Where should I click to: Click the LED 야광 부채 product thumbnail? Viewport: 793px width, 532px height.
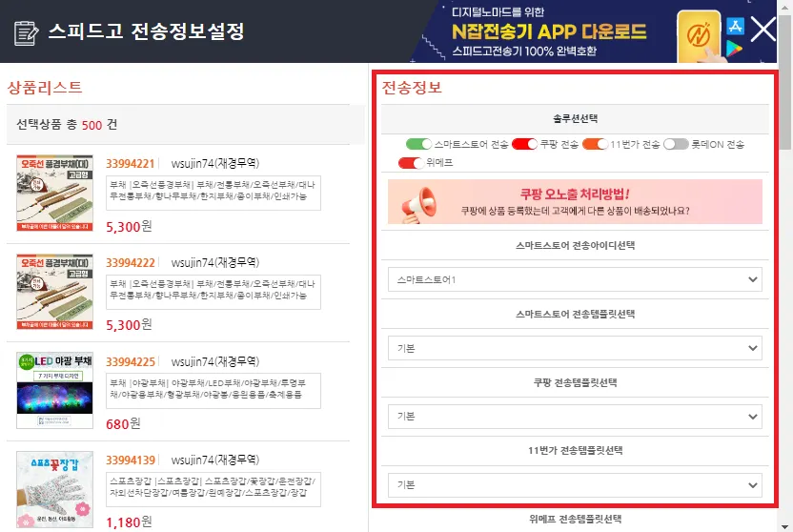(54, 390)
